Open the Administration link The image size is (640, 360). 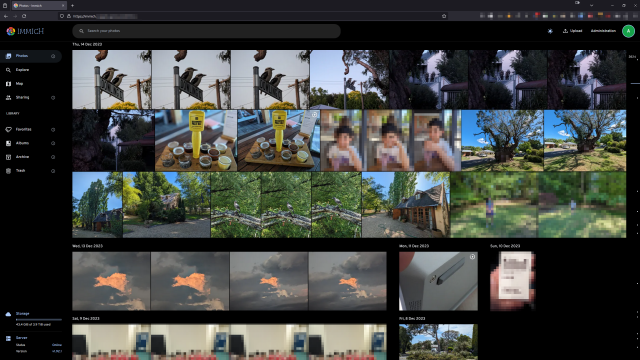pos(603,31)
